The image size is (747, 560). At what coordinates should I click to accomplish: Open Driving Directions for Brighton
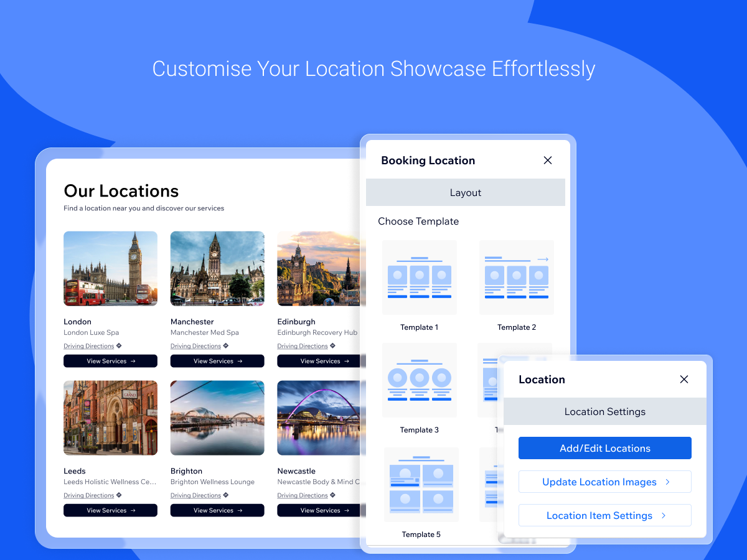(195, 495)
